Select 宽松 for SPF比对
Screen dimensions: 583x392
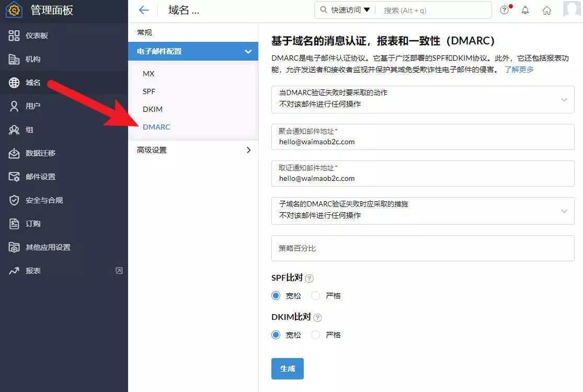276,296
